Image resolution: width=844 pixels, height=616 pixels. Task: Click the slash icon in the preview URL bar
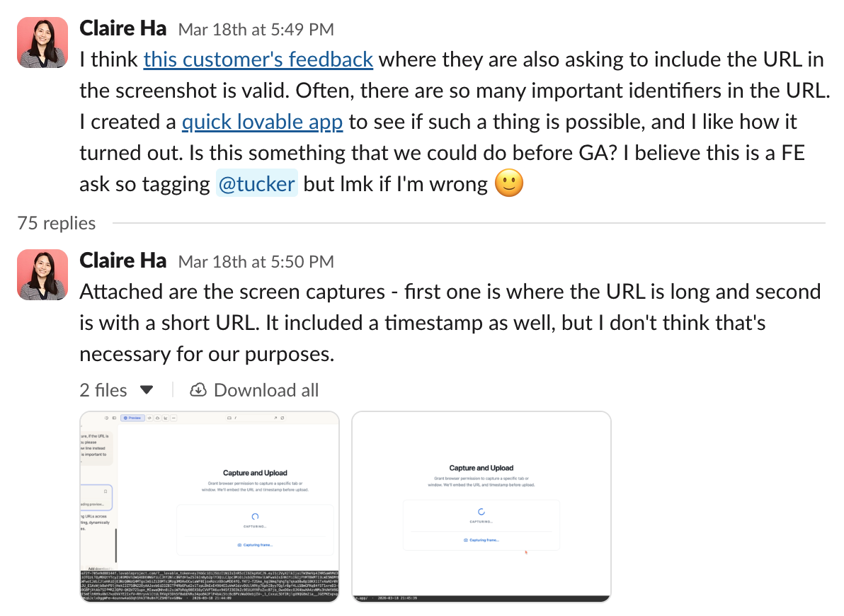tap(234, 418)
